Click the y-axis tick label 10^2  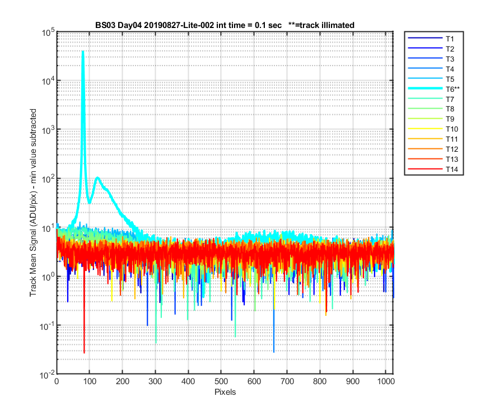(x=48, y=179)
